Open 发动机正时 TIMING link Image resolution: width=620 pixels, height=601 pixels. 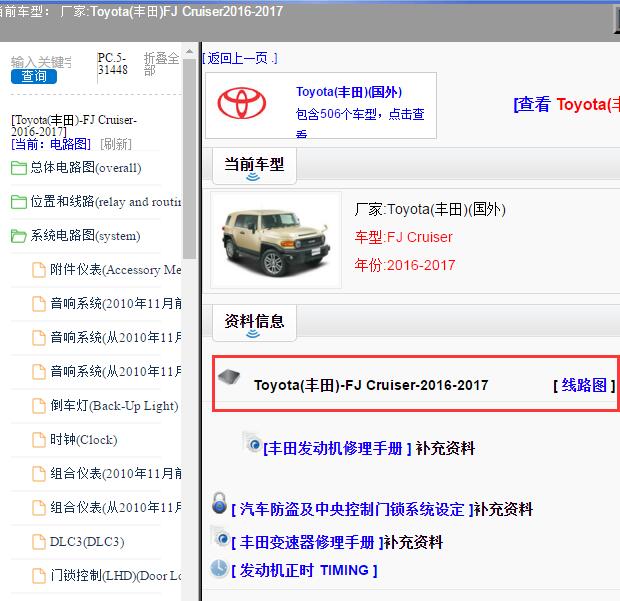pyautogui.click(x=304, y=571)
